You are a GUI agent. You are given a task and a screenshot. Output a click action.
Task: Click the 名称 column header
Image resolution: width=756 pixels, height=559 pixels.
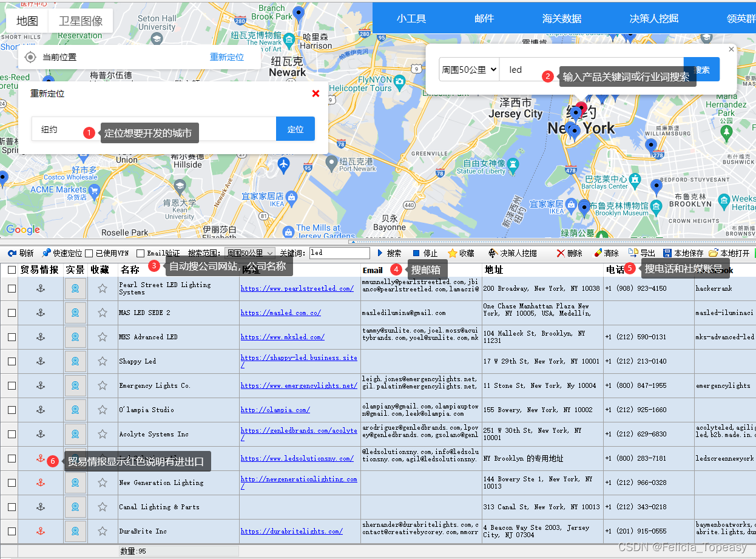[130, 270]
